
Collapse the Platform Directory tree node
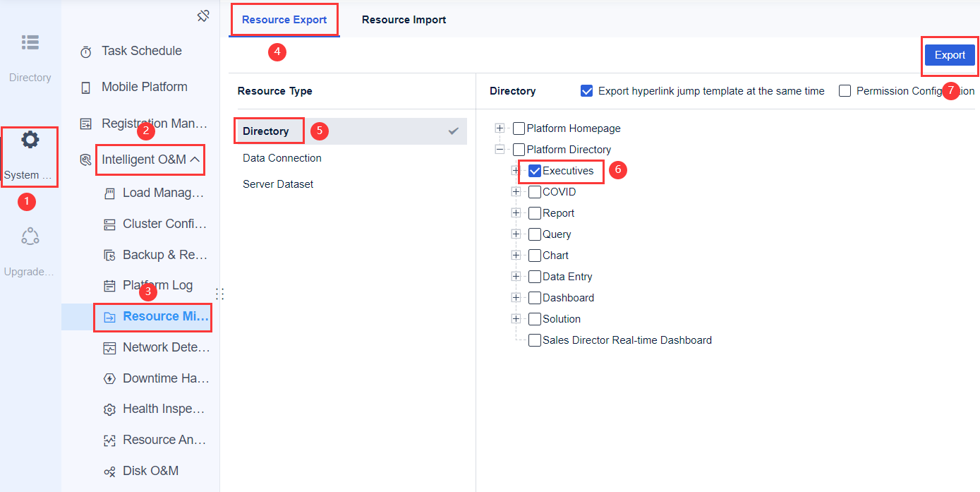pyautogui.click(x=500, y=150)
